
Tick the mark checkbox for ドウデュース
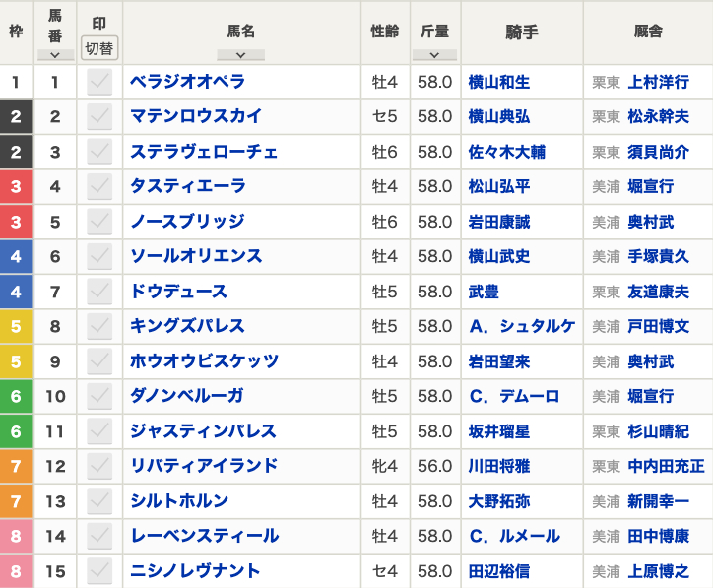click(99, 292)
